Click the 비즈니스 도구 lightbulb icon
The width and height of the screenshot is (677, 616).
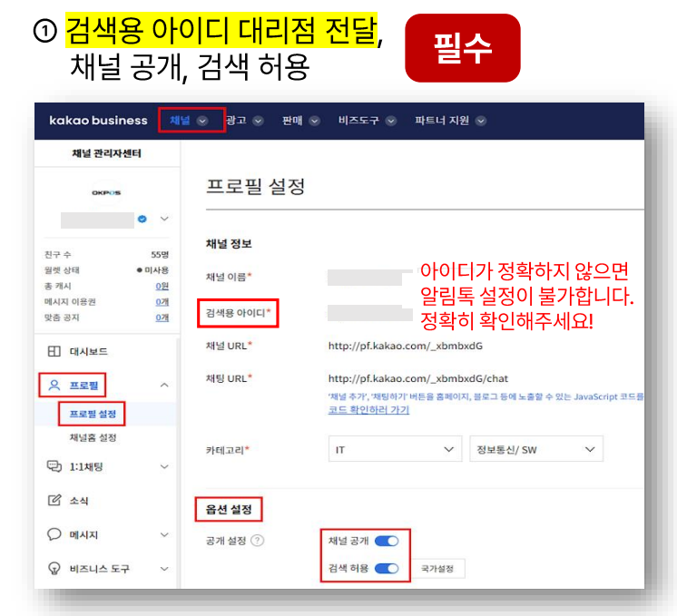point(54,569)
